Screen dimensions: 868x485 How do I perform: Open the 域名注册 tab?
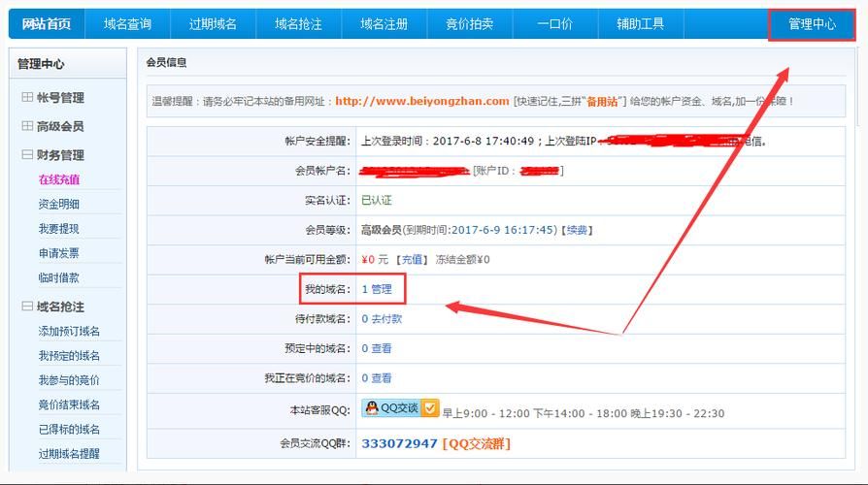384,24
